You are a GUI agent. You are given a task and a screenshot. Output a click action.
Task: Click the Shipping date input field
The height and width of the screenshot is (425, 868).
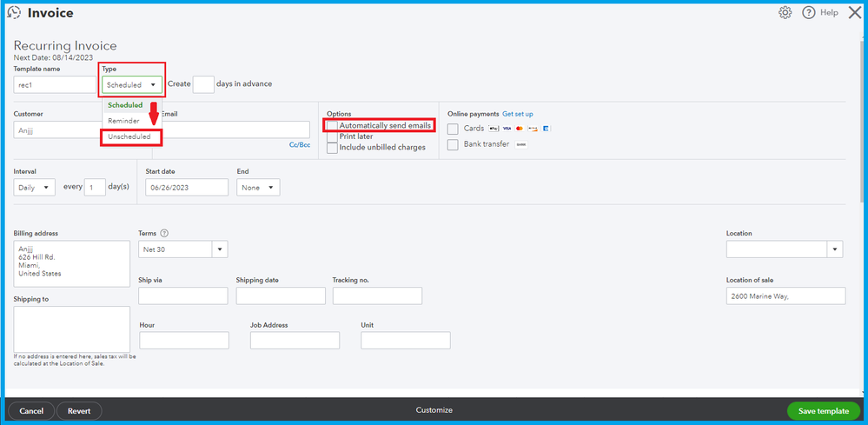[281, 296]
